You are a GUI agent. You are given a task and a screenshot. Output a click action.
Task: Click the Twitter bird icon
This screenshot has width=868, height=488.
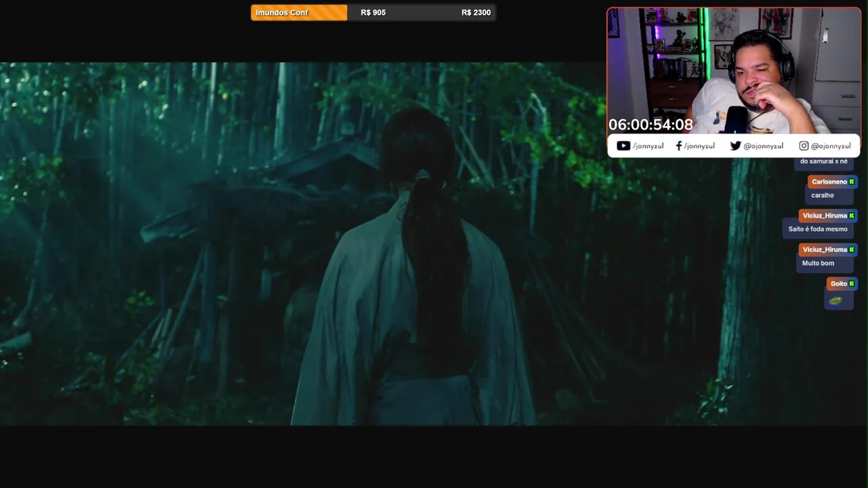[735, 146]
